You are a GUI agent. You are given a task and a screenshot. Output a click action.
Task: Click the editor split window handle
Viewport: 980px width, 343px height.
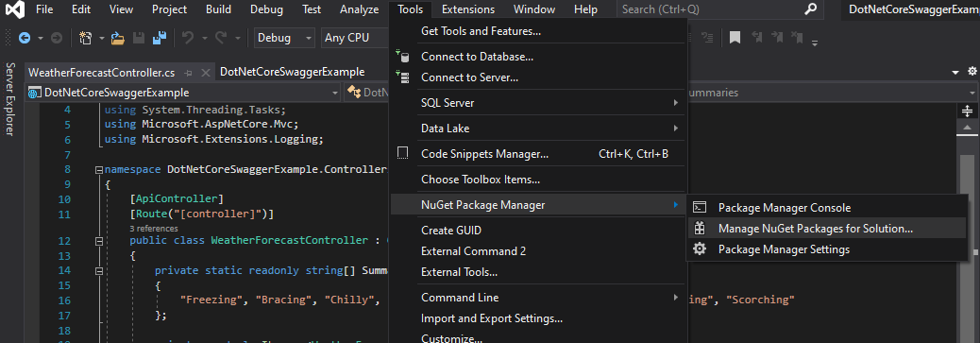[x=967, y=111]
